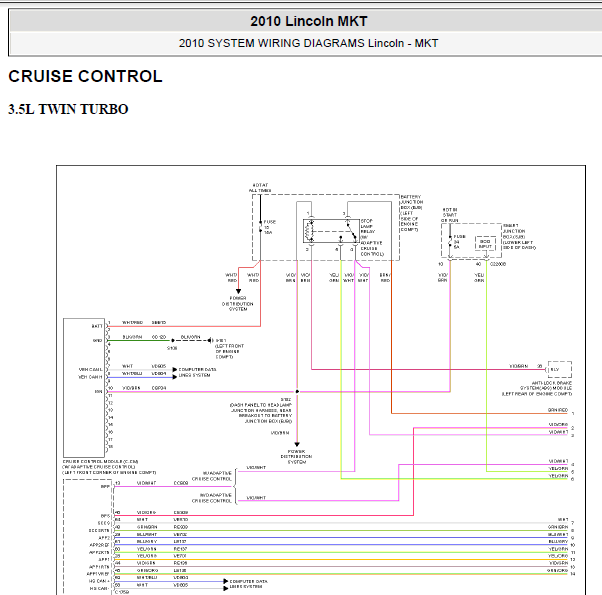
Task: Click the 'VEH CAN L' pin label
Action: [91, 370]
